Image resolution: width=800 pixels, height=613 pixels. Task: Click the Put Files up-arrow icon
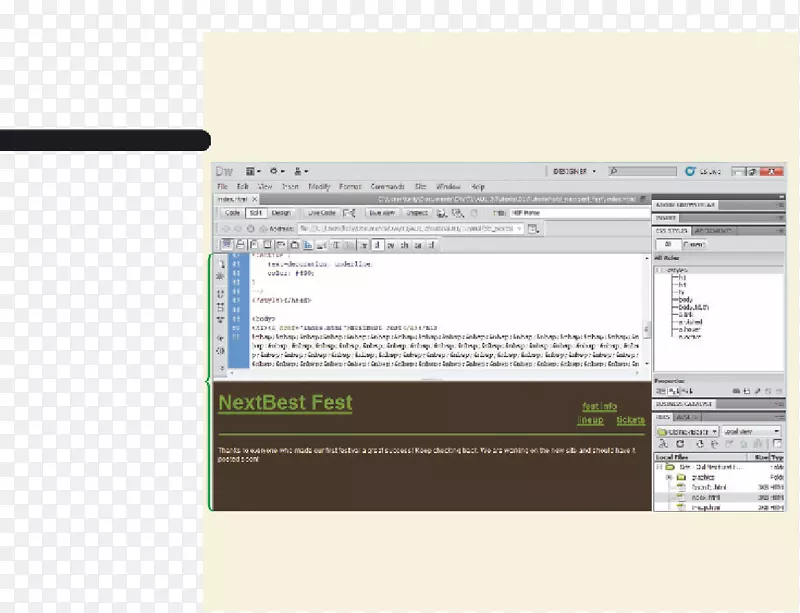(x=714, y=444)
